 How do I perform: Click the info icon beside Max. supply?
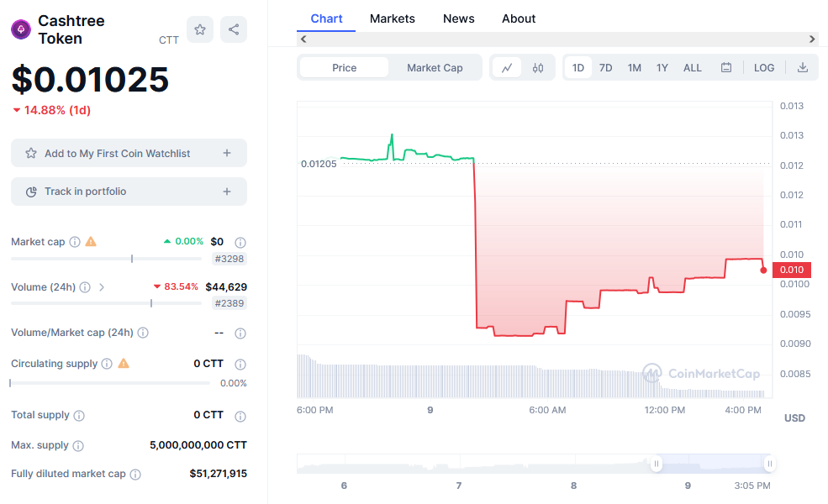click(78, 446)
